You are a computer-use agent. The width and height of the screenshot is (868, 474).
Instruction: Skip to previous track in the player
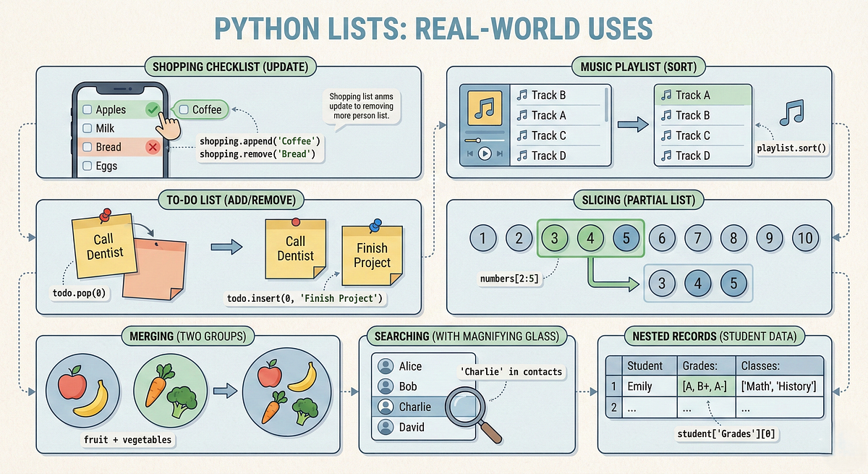coord(470,153)
